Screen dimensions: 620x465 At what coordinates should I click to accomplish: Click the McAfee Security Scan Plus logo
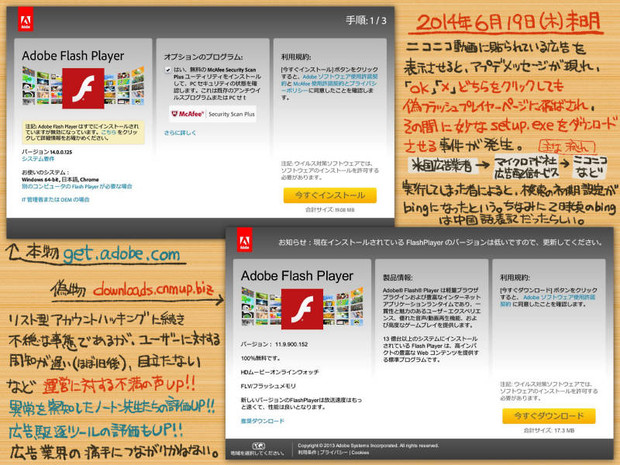point(213,114)
